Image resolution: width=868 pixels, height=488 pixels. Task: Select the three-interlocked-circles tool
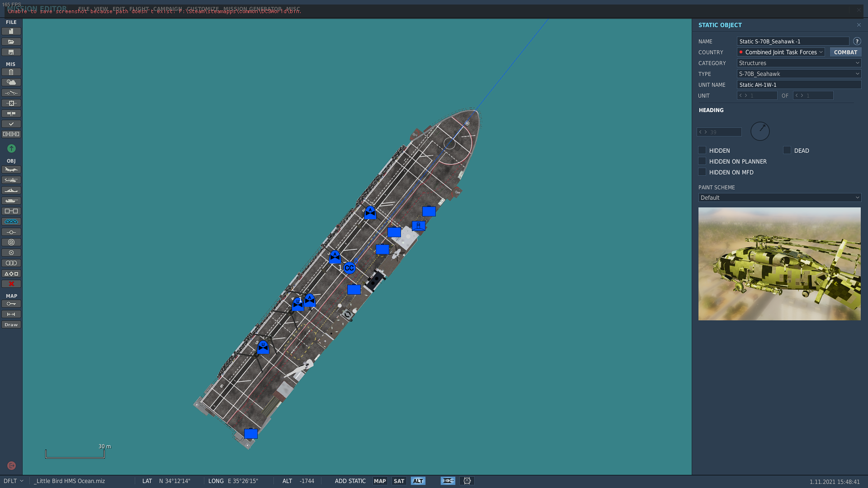tap(11, 263)
